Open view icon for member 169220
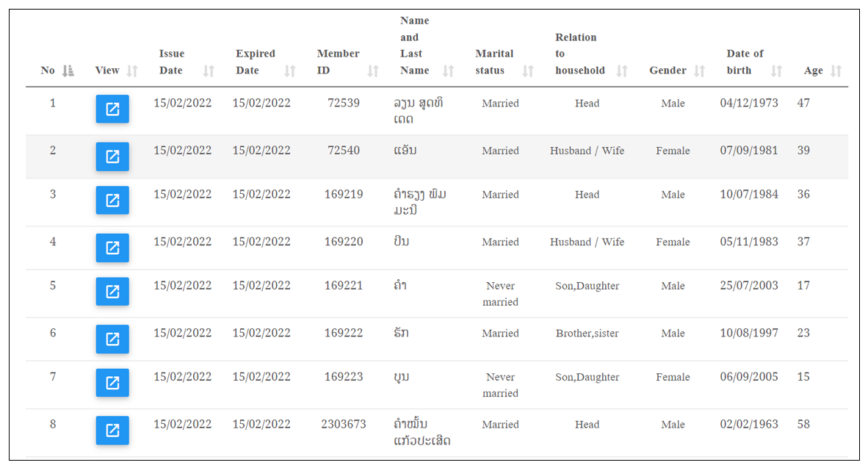 [112, 248]
